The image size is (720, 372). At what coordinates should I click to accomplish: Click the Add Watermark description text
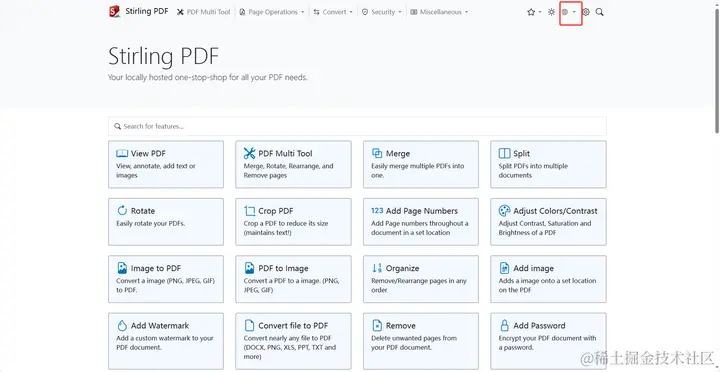[165, 343]
